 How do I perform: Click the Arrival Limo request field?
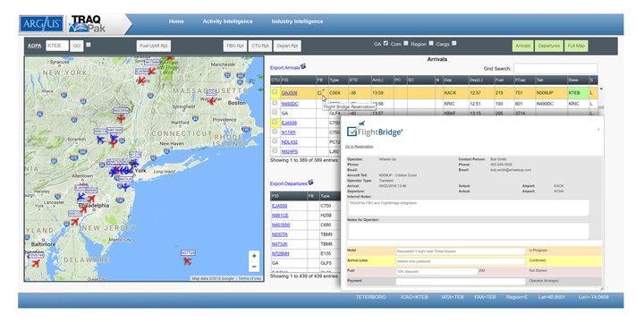tap(461, 261)
